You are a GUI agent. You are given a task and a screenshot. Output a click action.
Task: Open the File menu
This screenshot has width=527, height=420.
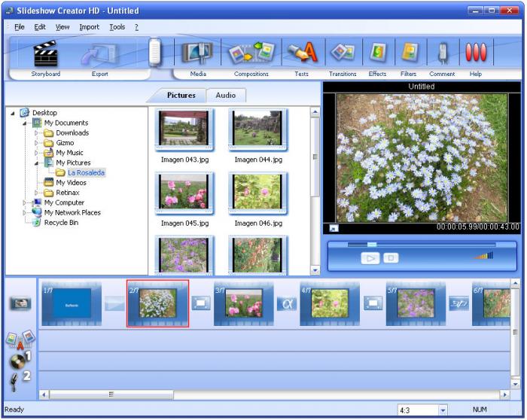click(x=19, y=27)
